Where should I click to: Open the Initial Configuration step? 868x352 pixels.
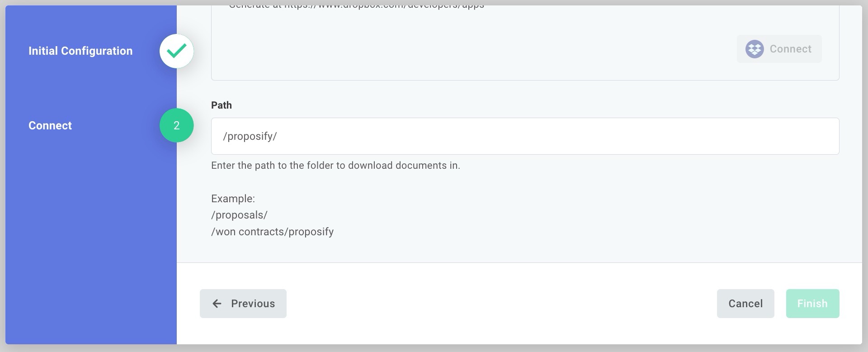[x=80, y=51]
